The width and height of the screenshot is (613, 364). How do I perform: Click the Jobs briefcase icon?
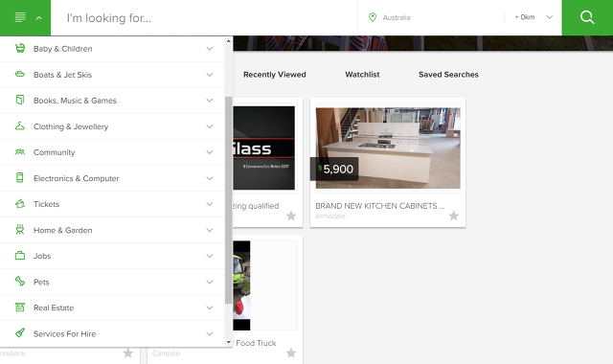pos(20,256)
